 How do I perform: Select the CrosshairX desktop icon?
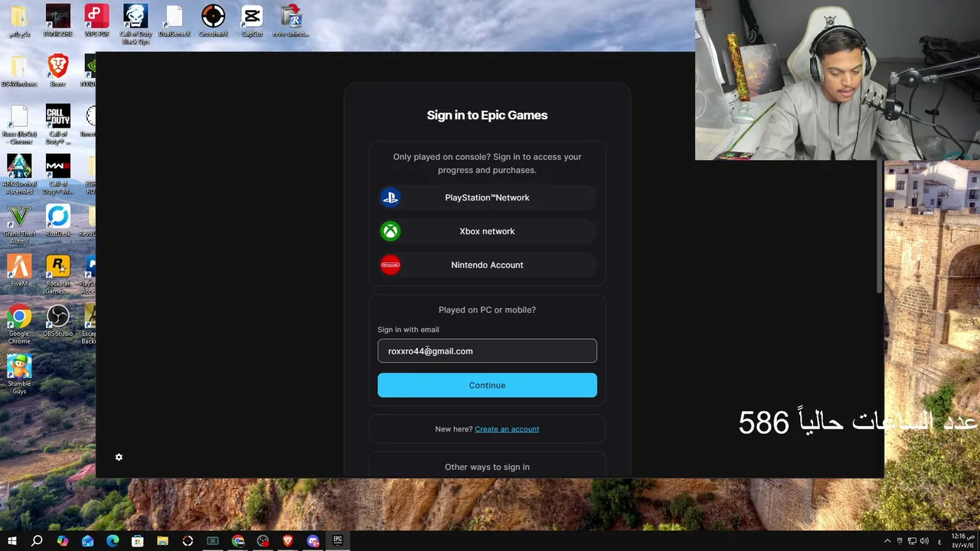click(214, 21)
